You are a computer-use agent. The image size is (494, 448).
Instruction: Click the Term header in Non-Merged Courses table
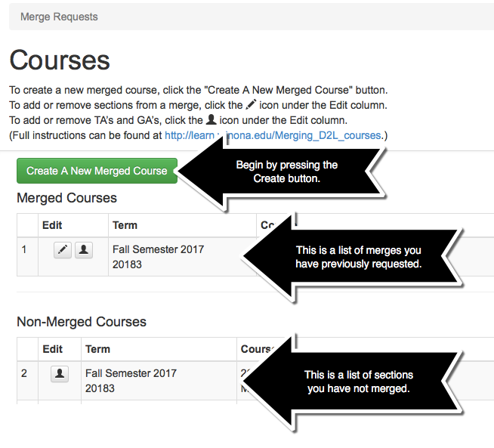click(98, 349)
